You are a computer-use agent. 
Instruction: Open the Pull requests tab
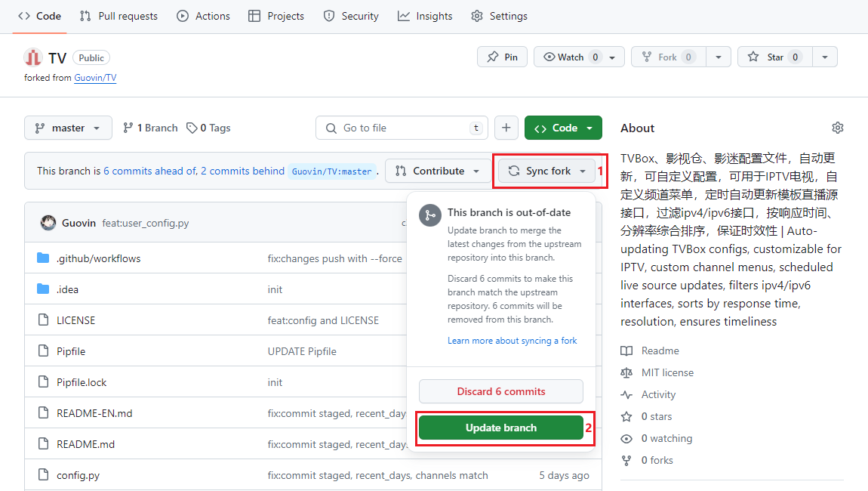click(x=119, y=16)
